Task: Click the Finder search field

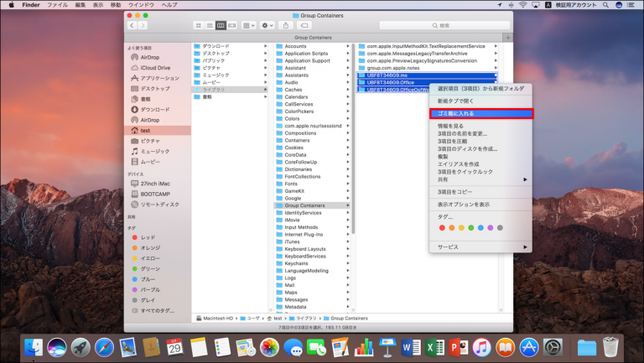Action: coord(444,25)
